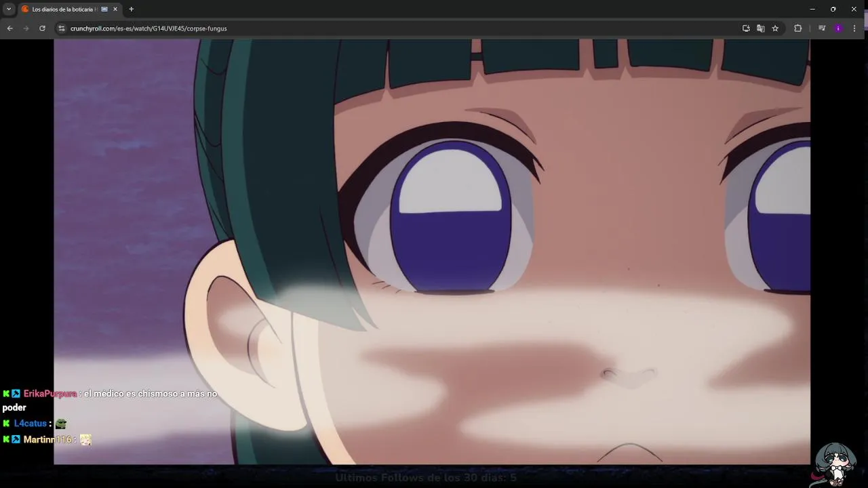The width and height of the screenshot is (868, 488).
Task: Open a new browser tab
Action: [132, 9]
